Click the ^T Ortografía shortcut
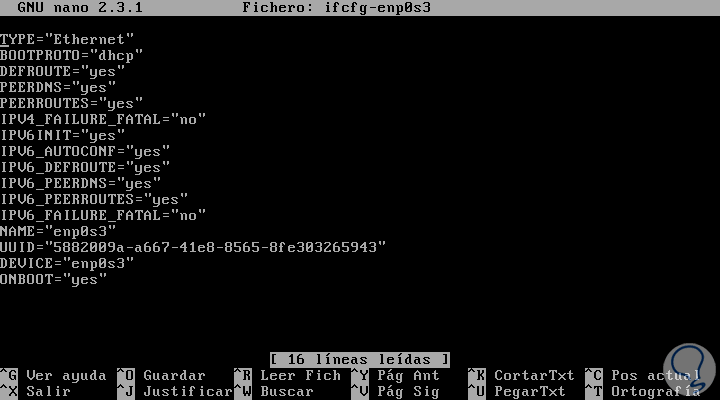This screenshot has height=400, width=720. click(x=643, y=391)
